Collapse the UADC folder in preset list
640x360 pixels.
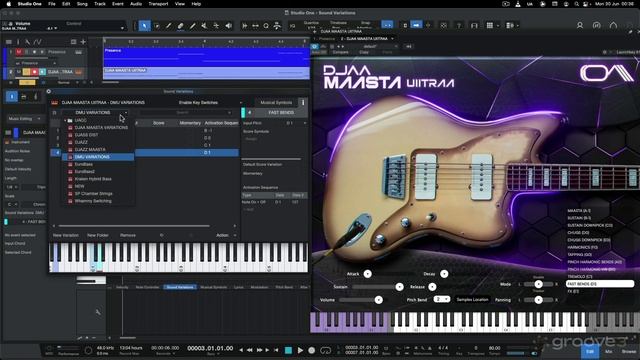65,120
